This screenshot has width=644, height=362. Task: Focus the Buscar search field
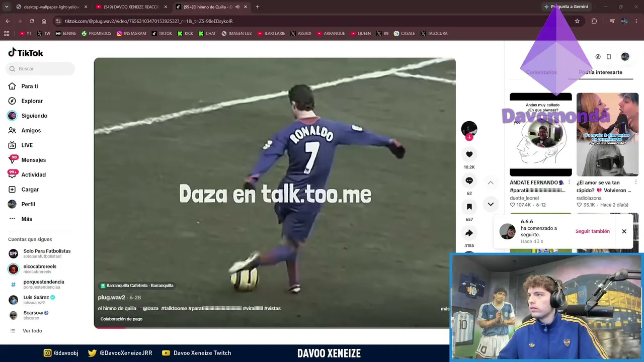[41, 68]
